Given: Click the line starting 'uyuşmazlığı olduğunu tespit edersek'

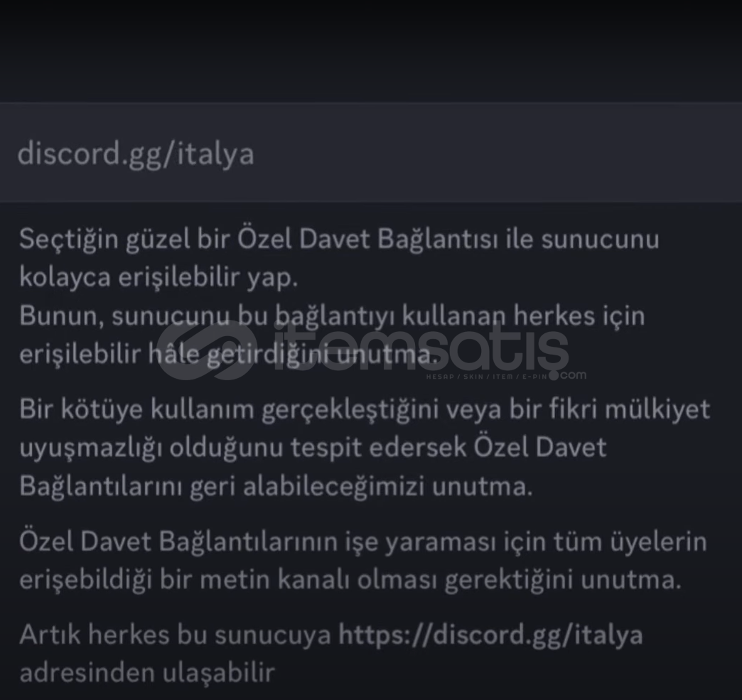Looking at the screenshot, I should (313, 448).
